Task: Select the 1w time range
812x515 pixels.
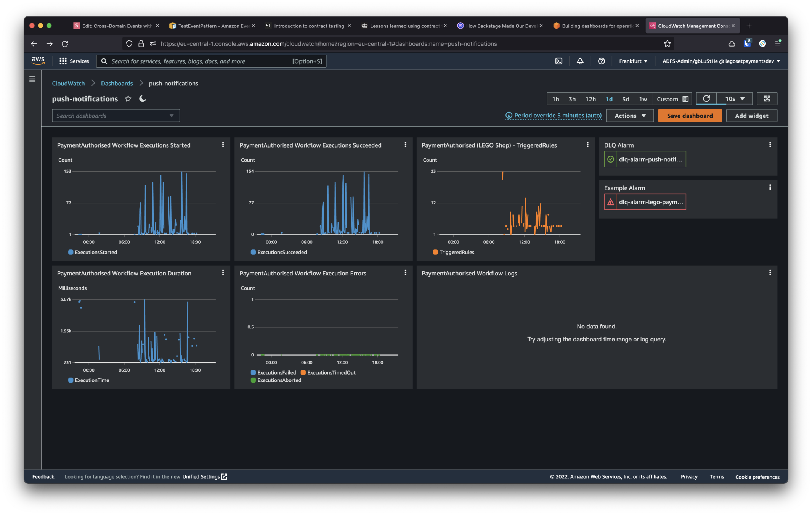Action: point(643,99)
